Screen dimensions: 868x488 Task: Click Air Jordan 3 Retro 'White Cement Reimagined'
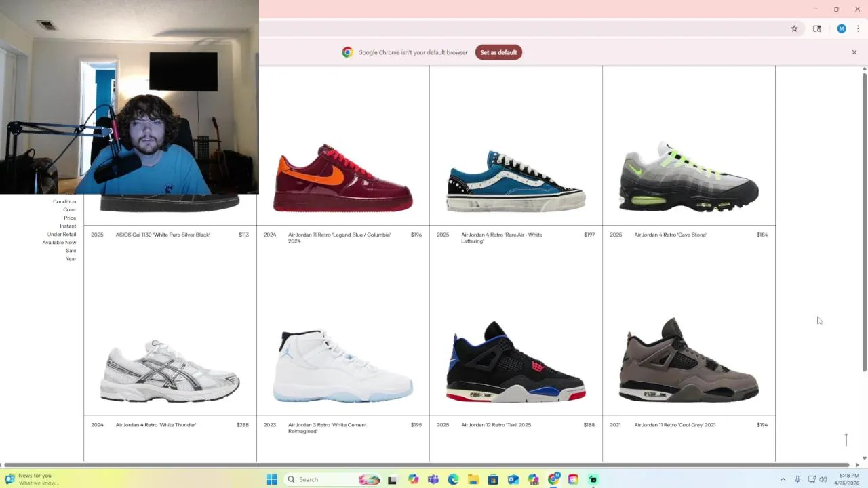[328, 428]
